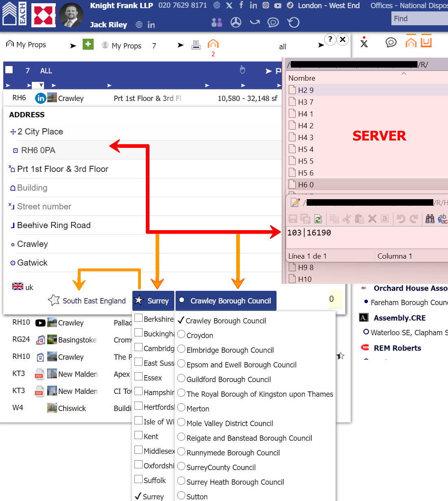Viewport: 448px width, 501px height.
Task: Tick the select-all checkbox beside 7 ALL
Action: coord(9,70)
